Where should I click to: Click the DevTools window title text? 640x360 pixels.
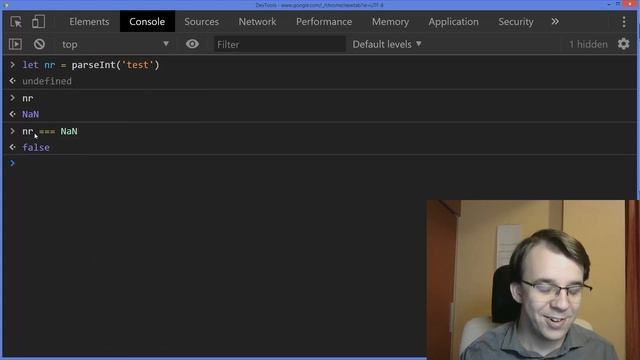pos(320,5)
